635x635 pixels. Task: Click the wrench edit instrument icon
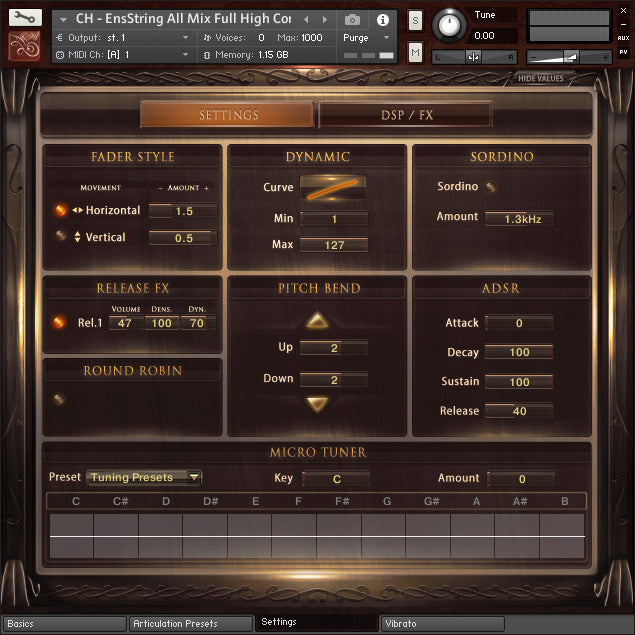(x=27, y=17)
